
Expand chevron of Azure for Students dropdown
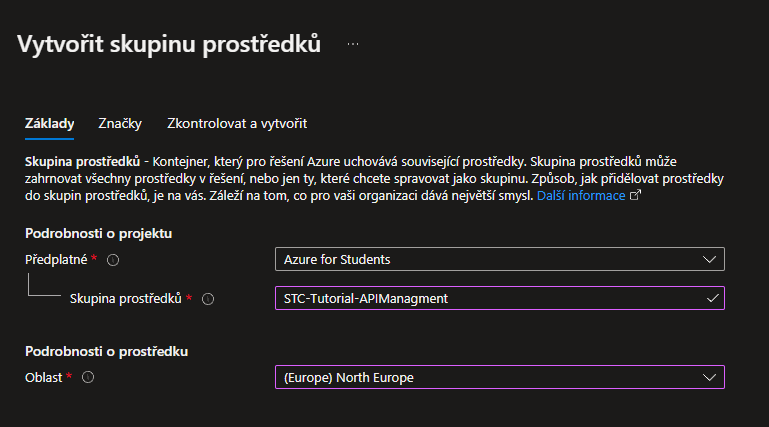pos(710,260)
